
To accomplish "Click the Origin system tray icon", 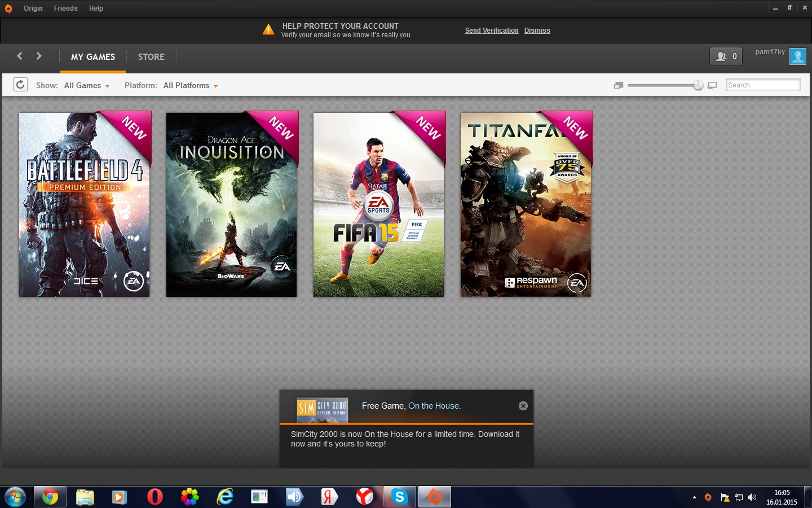I will coord(708,497).
